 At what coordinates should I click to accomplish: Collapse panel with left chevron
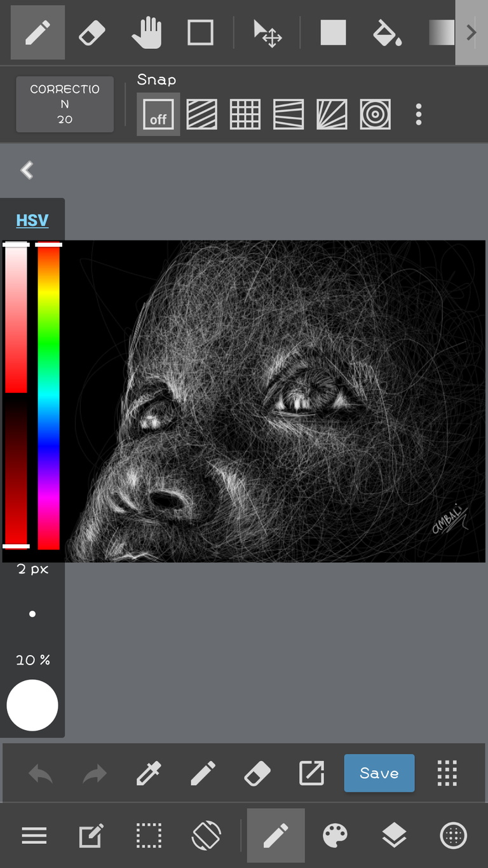pyautogui.click(x=27, y=170)
